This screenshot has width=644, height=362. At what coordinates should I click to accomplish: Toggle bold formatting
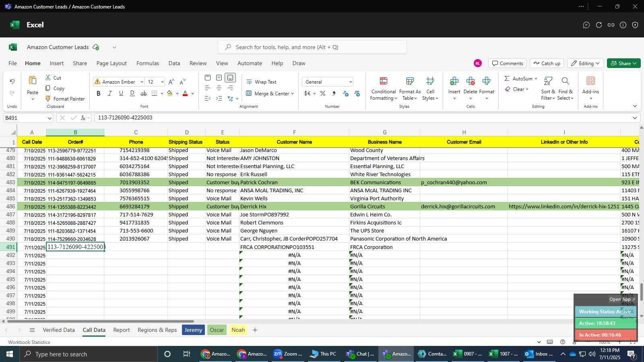click(x=99, y=93)
